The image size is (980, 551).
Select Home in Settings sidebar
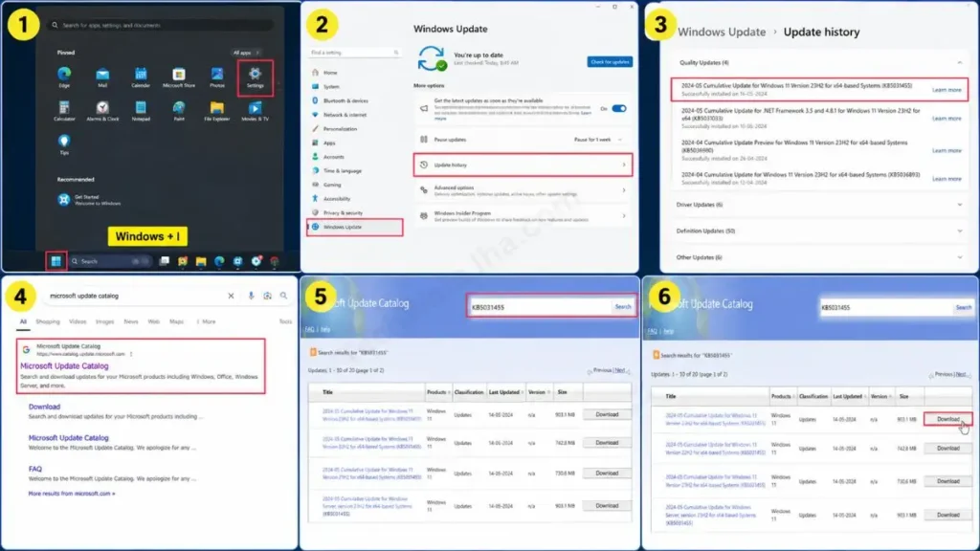(330, 73)
